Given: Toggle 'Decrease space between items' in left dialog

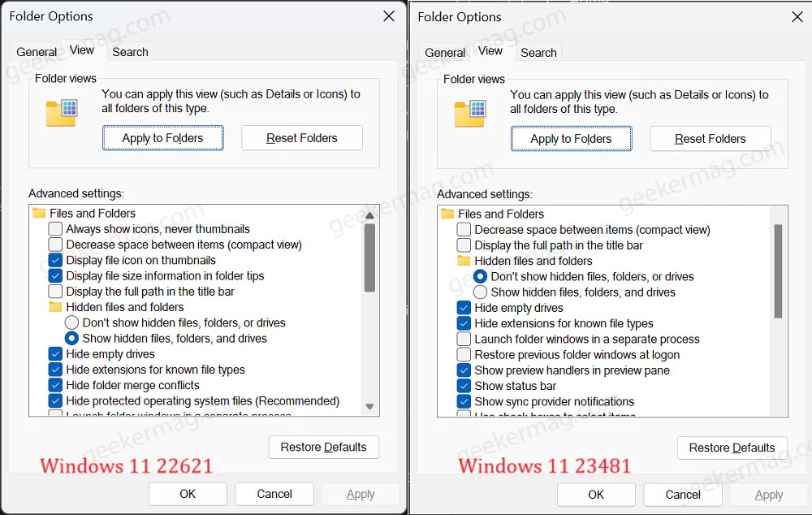Looking at the screenshot, I should click(55, 244).
